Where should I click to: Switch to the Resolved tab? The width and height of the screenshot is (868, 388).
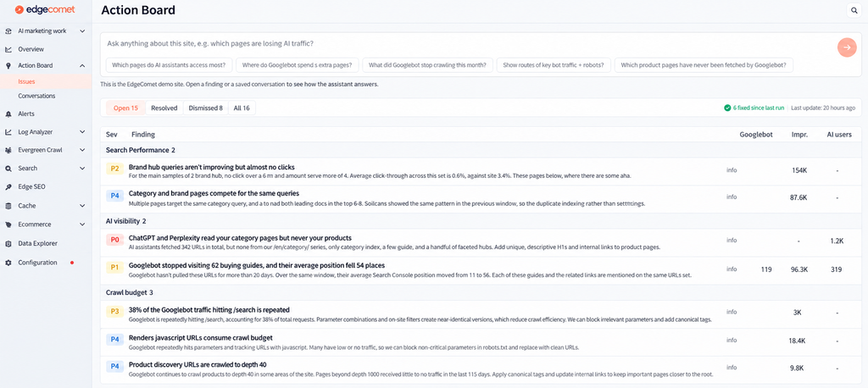pyautogui.click(x=164, y=108)
